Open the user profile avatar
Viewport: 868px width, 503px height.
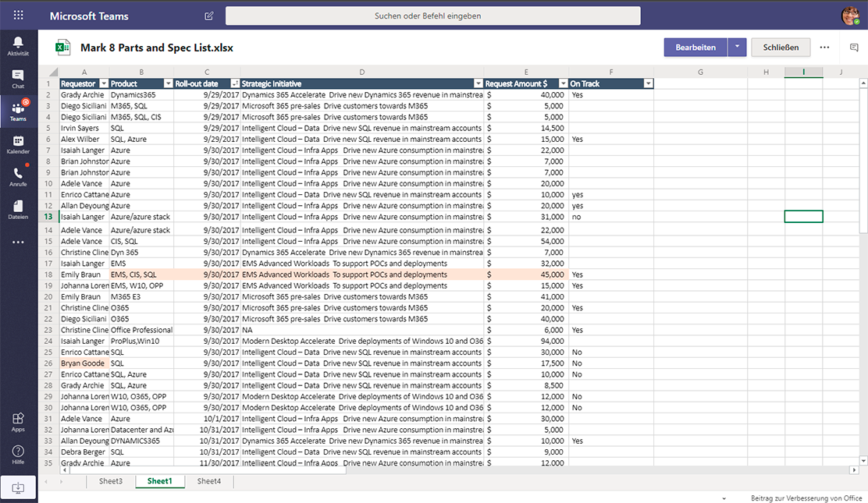850,16
